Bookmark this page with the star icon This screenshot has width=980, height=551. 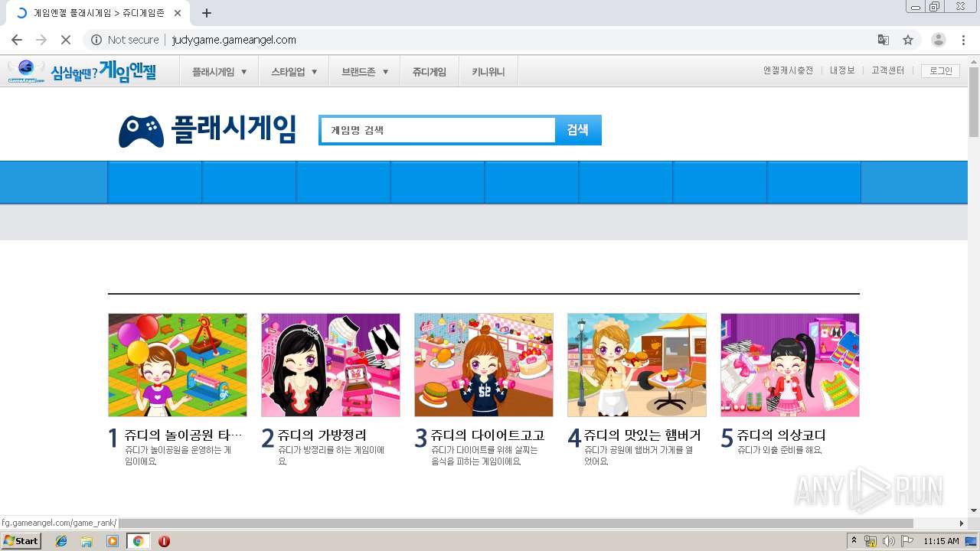908,40
